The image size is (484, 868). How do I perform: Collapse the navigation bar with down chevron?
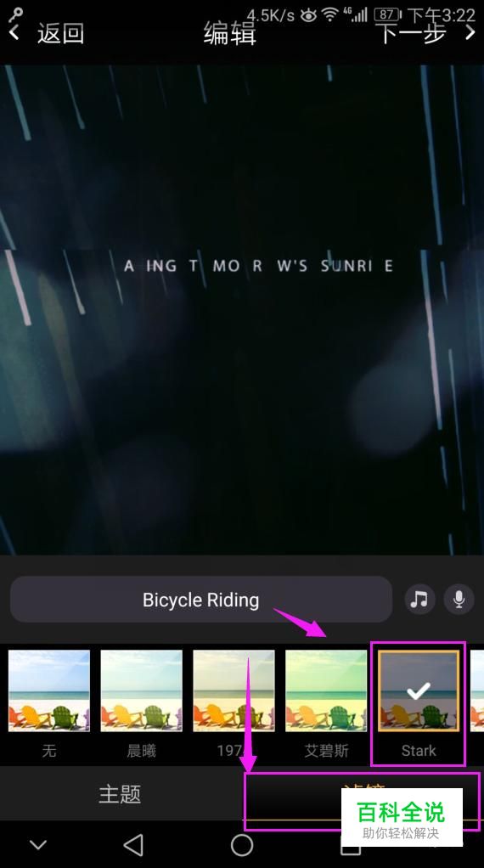pyautogui.click(x=38, y=845)
